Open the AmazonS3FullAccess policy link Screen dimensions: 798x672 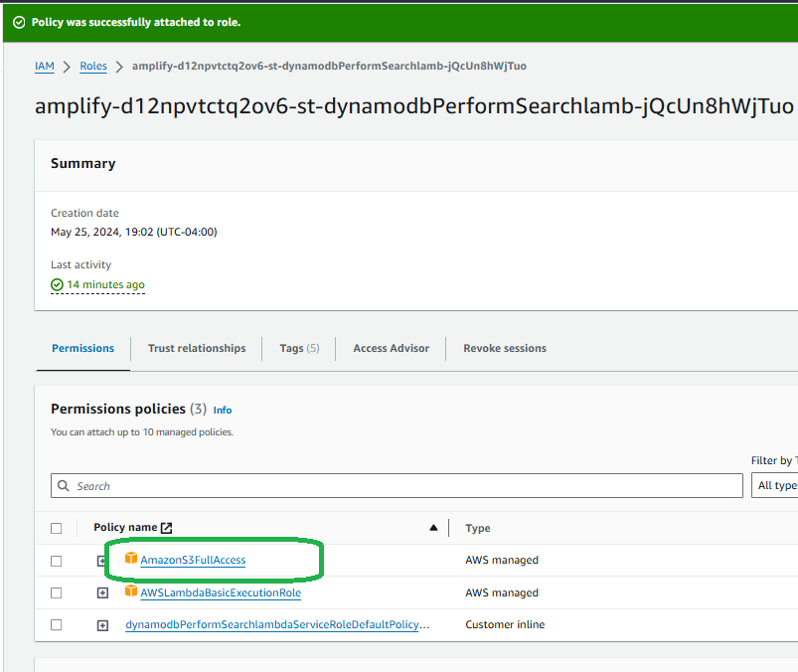(193, 560)
